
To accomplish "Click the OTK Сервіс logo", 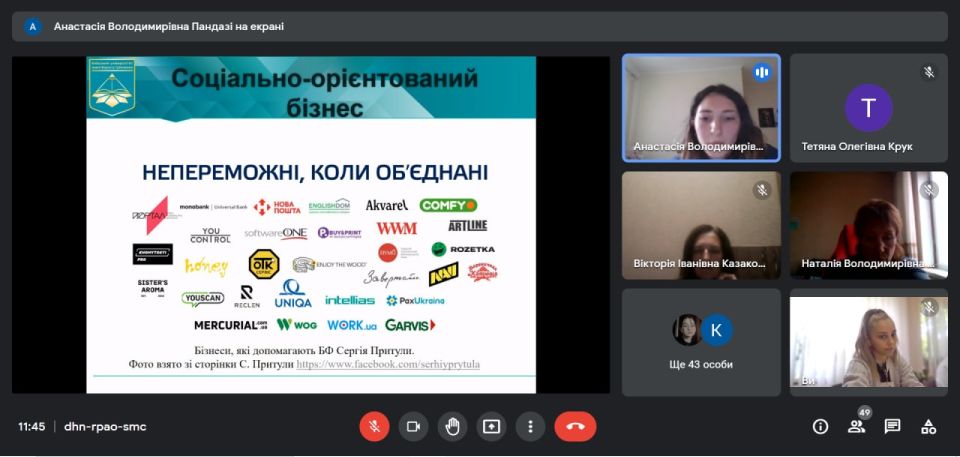I will [x=264, y=264].
